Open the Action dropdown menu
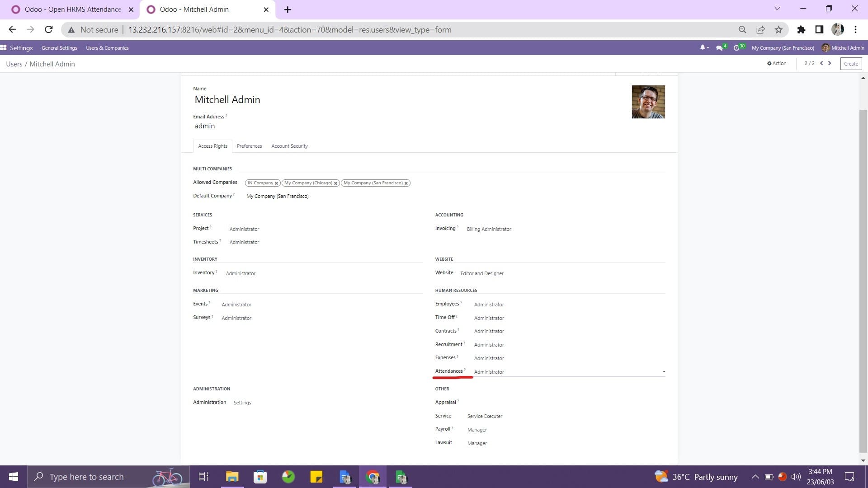The image size is (868, 488). (x=777, y=63)
